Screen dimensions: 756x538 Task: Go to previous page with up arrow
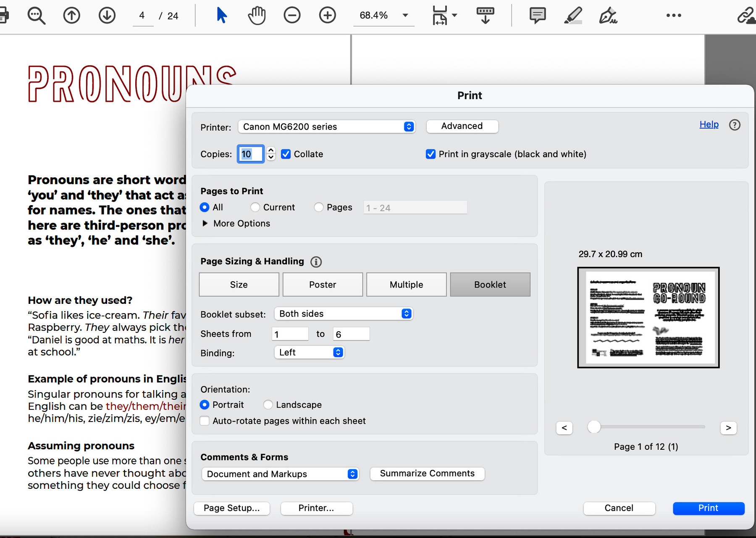(x=72, y=16)
